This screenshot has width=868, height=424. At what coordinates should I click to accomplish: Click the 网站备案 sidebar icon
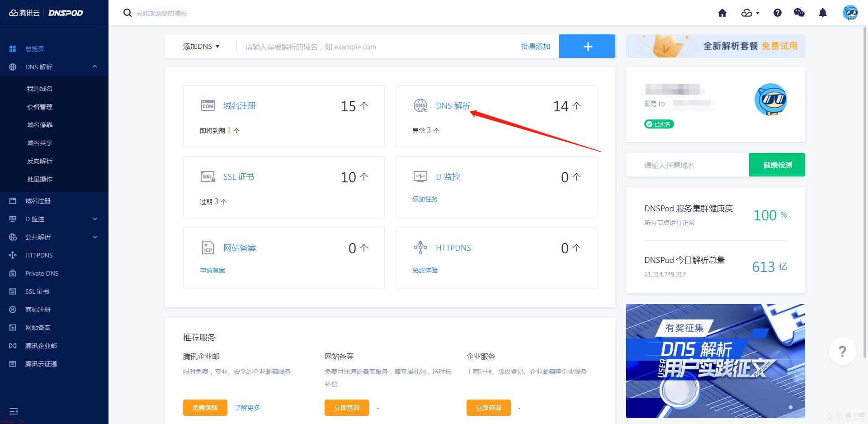click(x=13, y=328)
